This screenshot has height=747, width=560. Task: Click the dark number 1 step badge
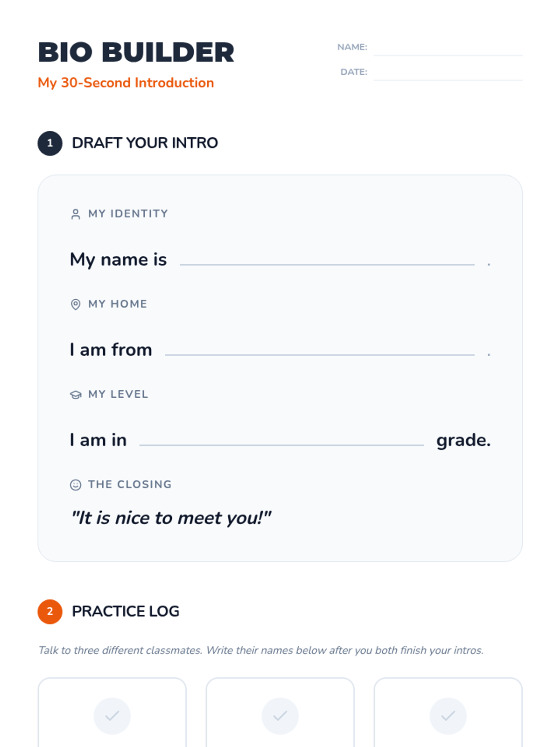point(50,143)
